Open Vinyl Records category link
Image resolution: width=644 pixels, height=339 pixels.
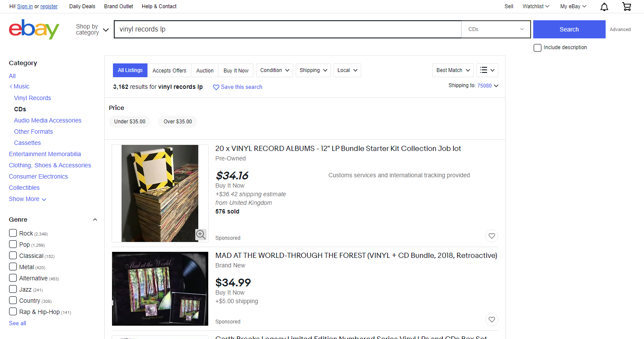coord(32,98)
